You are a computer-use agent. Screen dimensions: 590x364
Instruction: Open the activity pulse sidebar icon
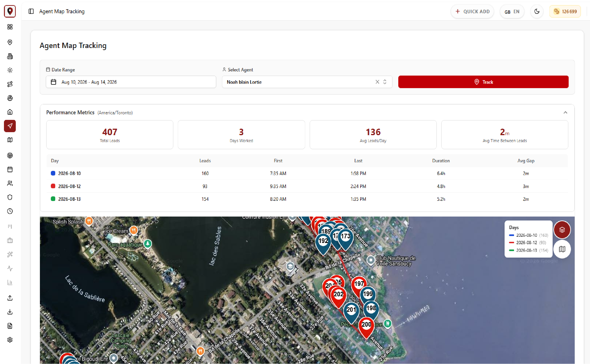click(10, 268)
